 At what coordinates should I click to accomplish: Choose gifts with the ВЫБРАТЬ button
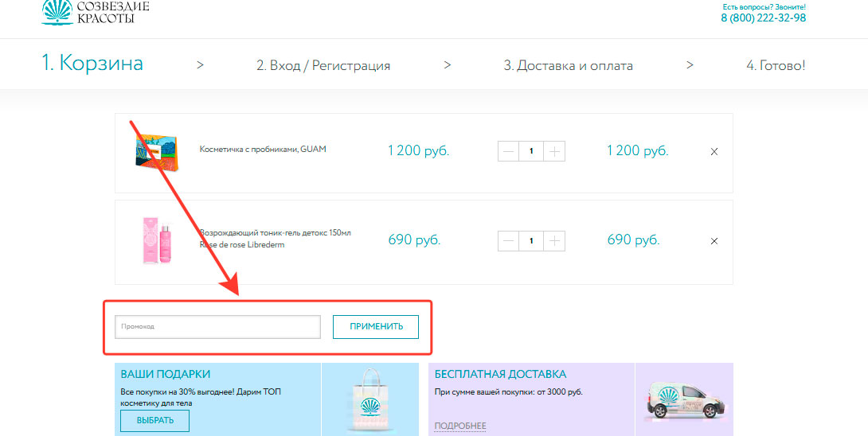click(155, 421)
